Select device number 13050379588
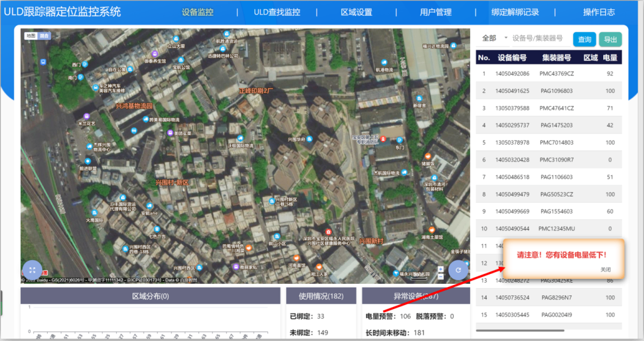This screenshot has height=341, width=644. click(512, 108)
